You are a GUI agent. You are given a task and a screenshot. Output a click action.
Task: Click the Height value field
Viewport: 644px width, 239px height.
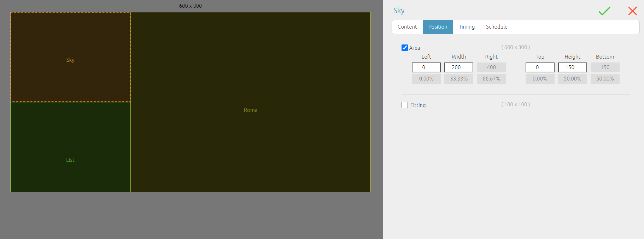tap(572, 67)
